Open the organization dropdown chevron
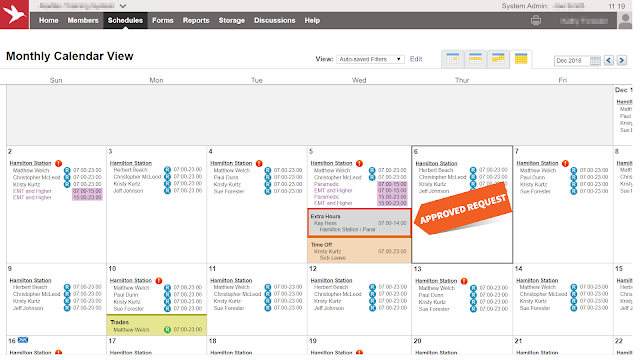Image resolution: width=640 pixels, height=360 pixels. coord(122,6)
